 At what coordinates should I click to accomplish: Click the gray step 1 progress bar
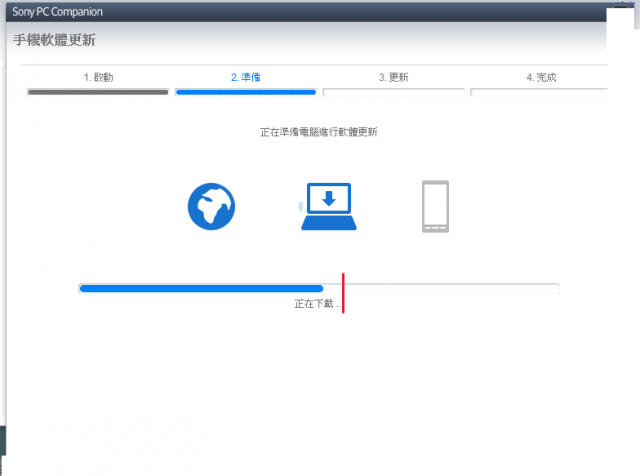pos(98,92)
